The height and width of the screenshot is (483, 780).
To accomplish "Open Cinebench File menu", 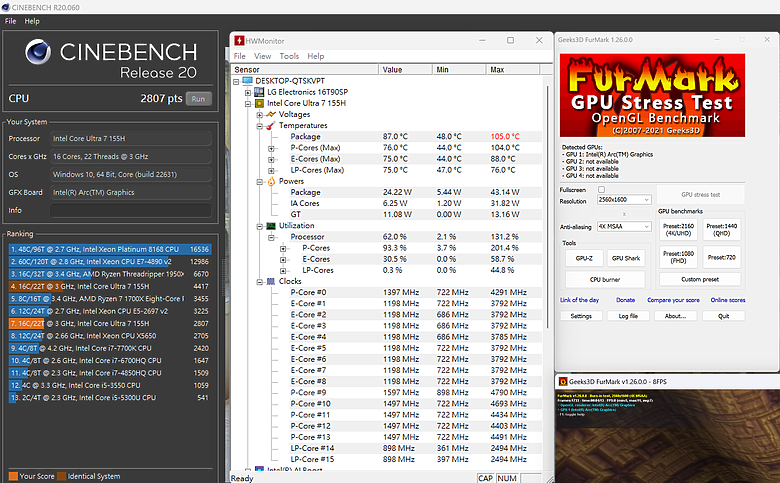I will (x=10, y=21).
